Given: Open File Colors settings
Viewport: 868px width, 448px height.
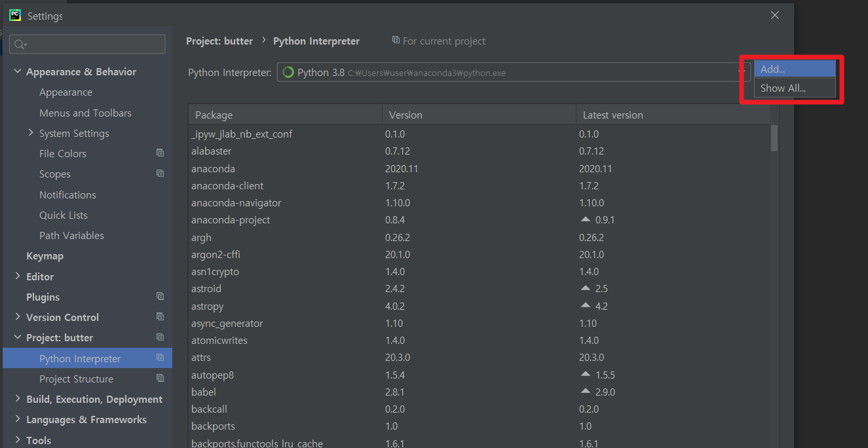Looking at the screenshot, I should pos(63,153).
